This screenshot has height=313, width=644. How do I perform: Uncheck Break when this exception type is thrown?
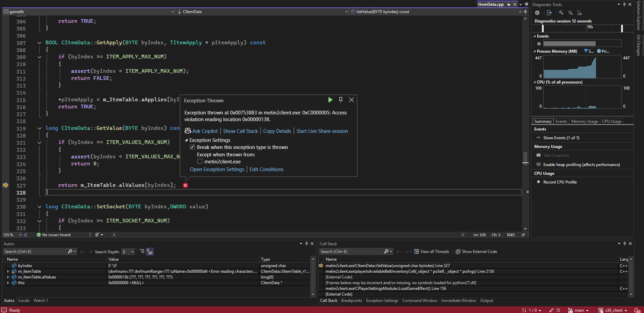pos(193,147)
